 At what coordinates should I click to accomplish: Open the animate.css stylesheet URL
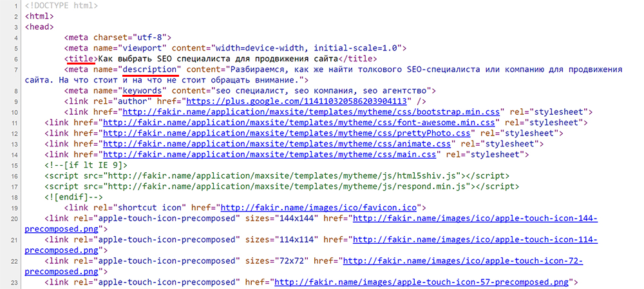277,144
